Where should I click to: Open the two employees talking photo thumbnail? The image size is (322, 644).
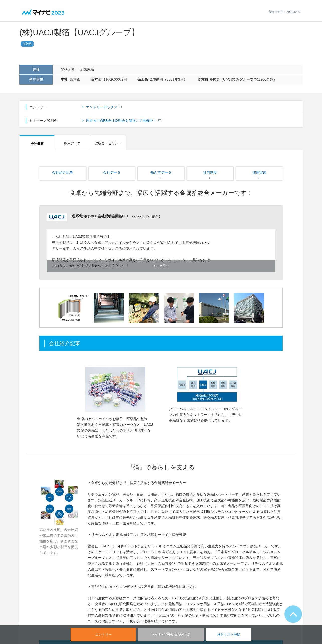179,308
